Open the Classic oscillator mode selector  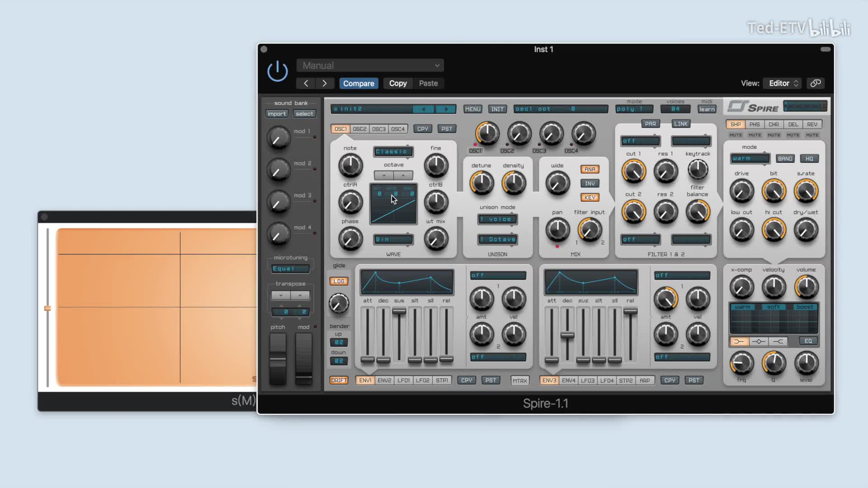click(x=393, y=152)
